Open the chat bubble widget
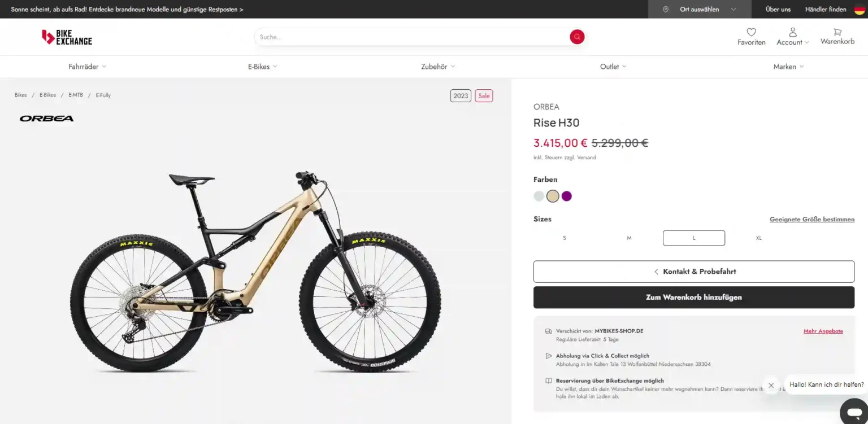 coord(853,410)
